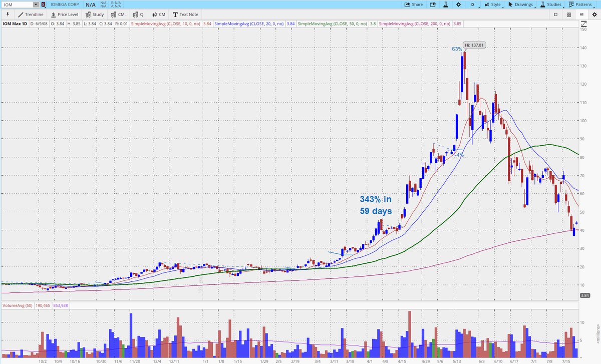Click SimpleMovingAvg 20 study label

250,24
